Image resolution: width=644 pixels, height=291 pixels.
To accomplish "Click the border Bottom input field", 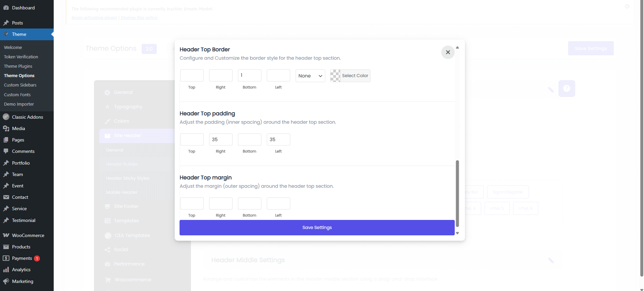I will [249, 75].
